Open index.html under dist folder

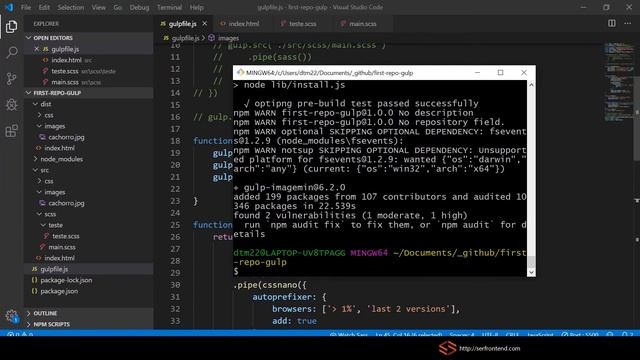pyautogui.click(x=59, y=148)
